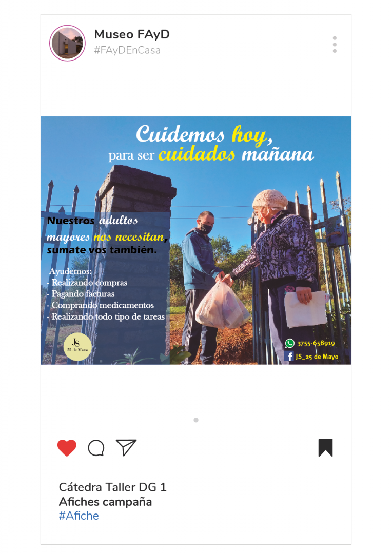This screenshot has width=392, height=554.
Task: Follow the #FAyDEnCasa hashtag
Action: (x=127, y=50)
